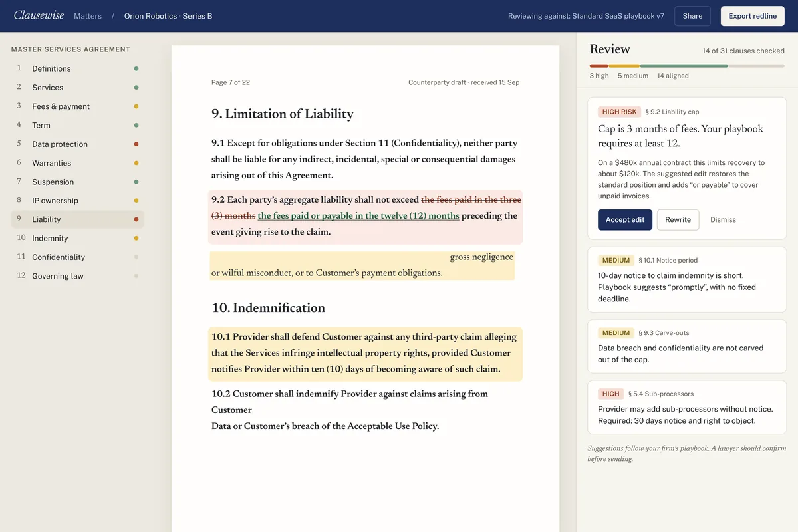Click the Page 7 of 22 label
The image size is (798, 532).
[x=231, y=82]
